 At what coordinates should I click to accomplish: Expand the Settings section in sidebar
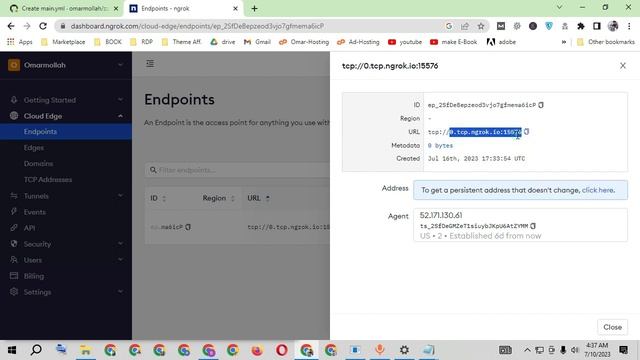[x=66, y=292]
